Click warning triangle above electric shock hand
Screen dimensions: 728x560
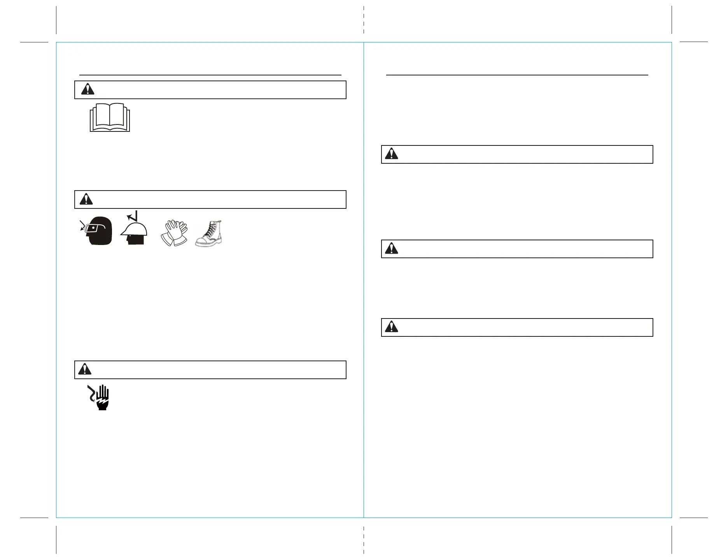tap(85, 369)
